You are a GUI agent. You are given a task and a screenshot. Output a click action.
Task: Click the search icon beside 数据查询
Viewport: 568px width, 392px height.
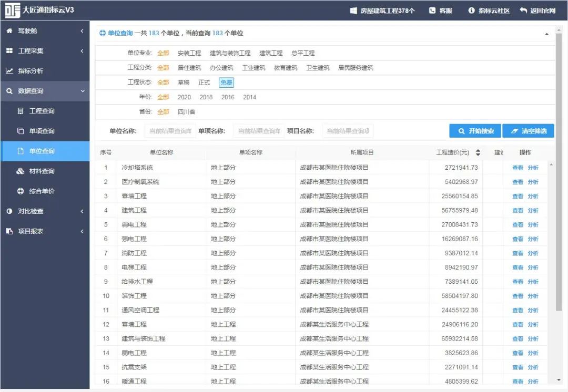[9, 91]
